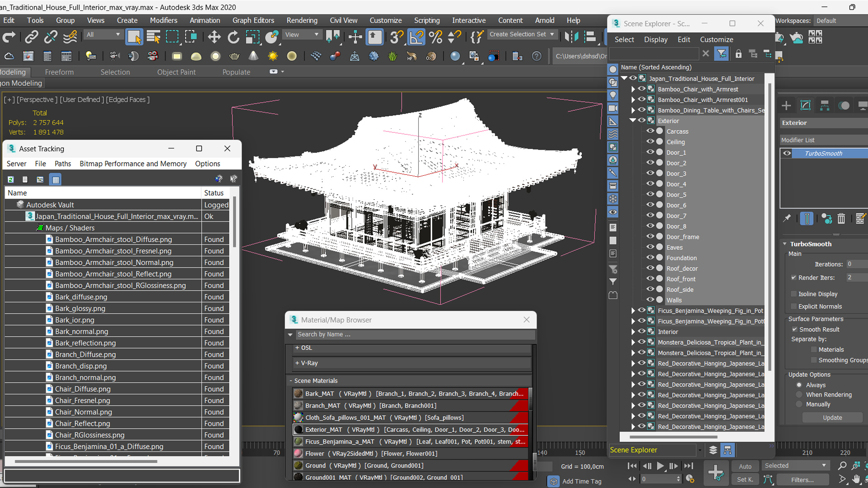This screenshot has height=488, width=868.
Task: Click the Mirror tool icon
Action: 571,37
